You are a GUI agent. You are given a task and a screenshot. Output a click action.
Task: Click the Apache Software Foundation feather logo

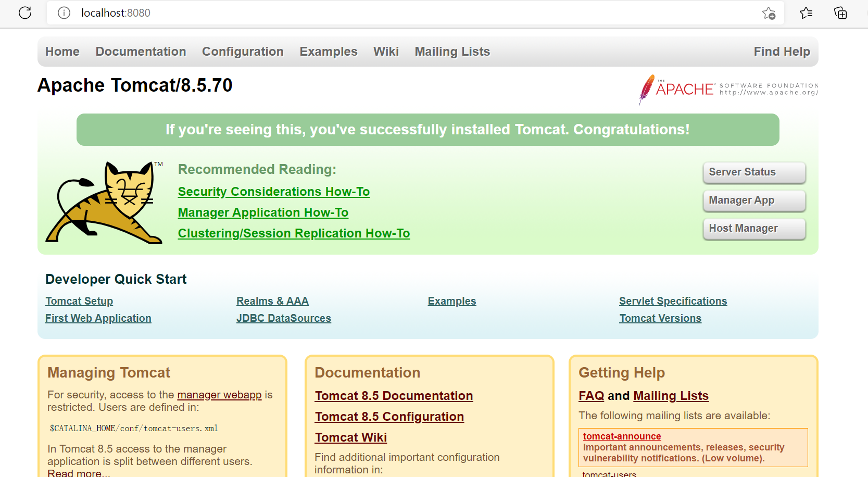(x=728, y=90)
